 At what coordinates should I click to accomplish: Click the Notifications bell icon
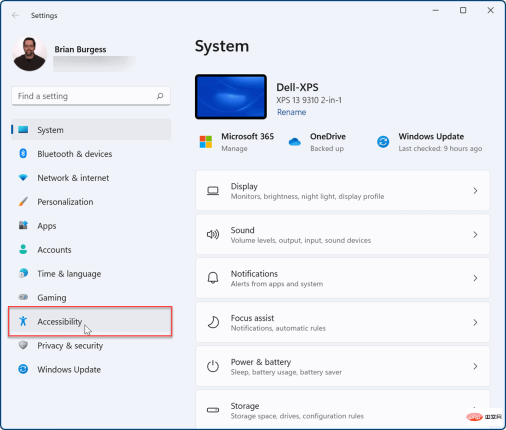coord(213,278)
